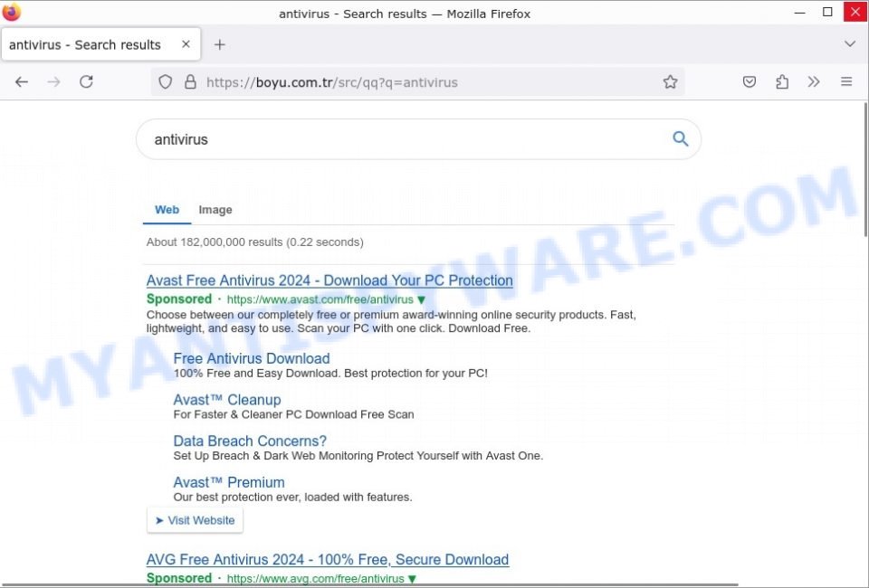Switch to the Image results tab
Image resolution: width=869 pixels, height=588 pixels.
coord(215,210)
